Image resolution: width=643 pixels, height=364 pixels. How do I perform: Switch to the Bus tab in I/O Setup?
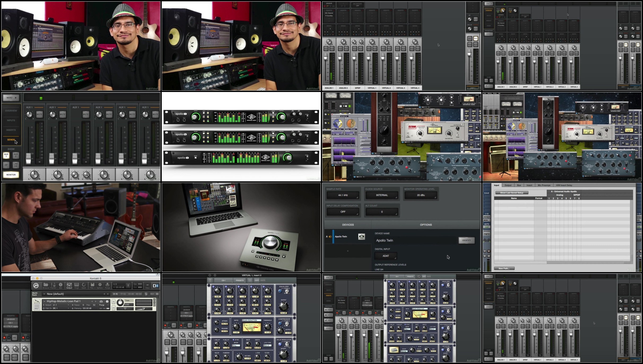point(519,185)
